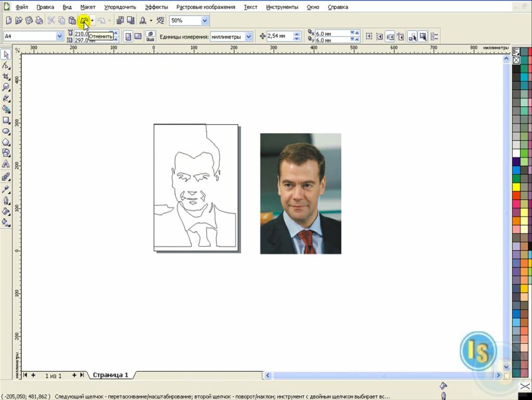Increase duplicate distance Y value
Screen dimensions: 532x400
click(x=357, y=40)
